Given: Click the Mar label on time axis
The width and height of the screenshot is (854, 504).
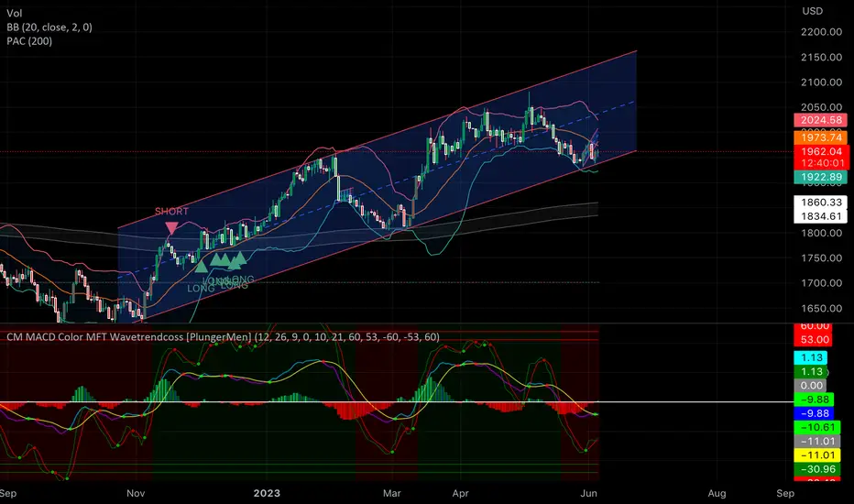Looking at the screenshot, I should click(x=391, y=493).
